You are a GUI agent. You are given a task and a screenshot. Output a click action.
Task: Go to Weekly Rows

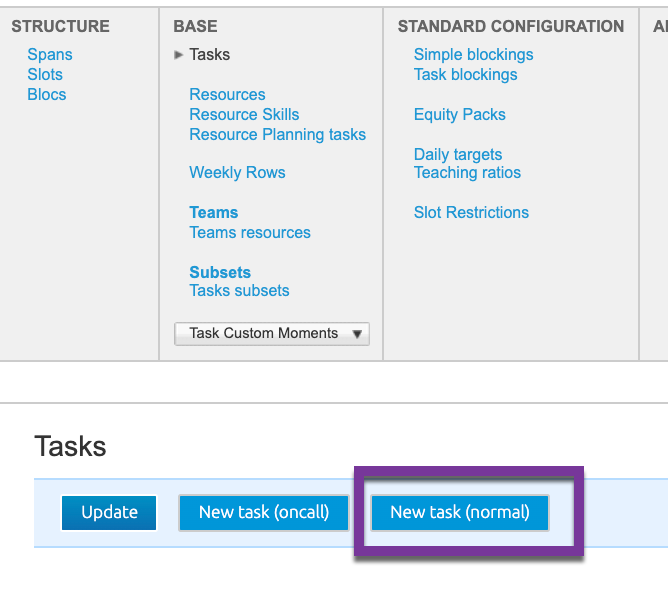(237, 173)
